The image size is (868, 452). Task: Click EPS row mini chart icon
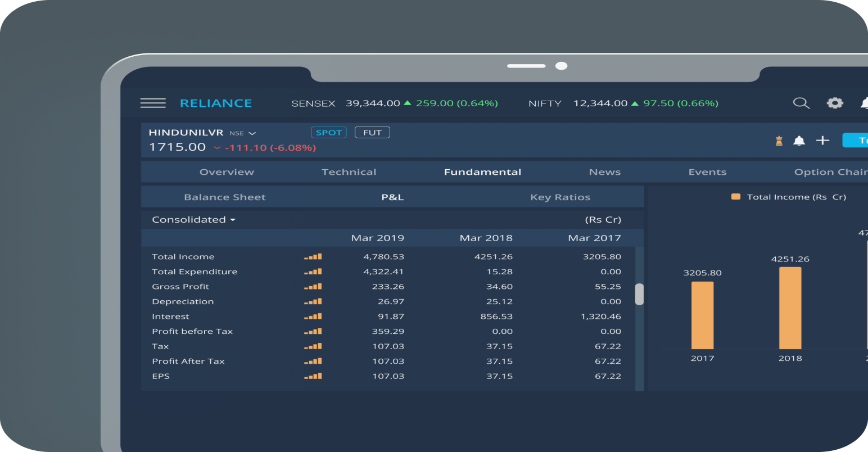(313, 376)
